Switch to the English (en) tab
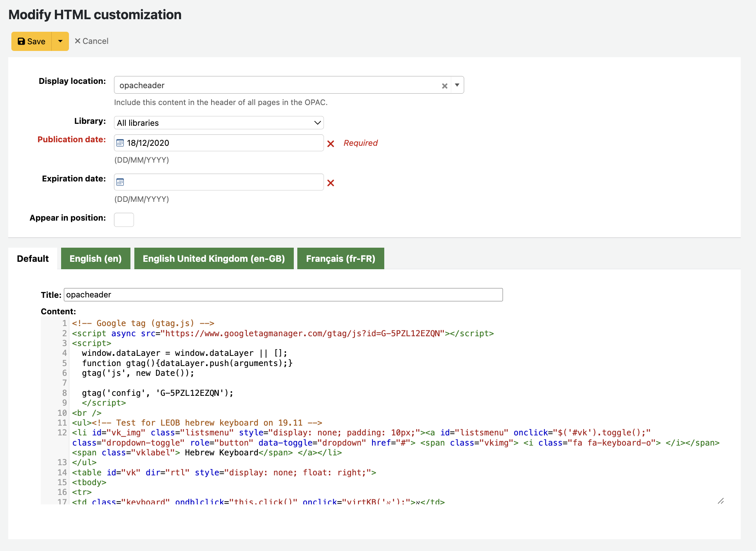This screenshot has width=756, height=551. (x=96, y=259)
